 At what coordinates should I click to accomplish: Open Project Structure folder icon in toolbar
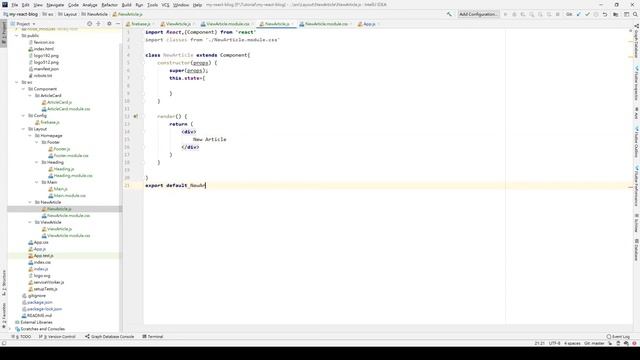point(616,14)
